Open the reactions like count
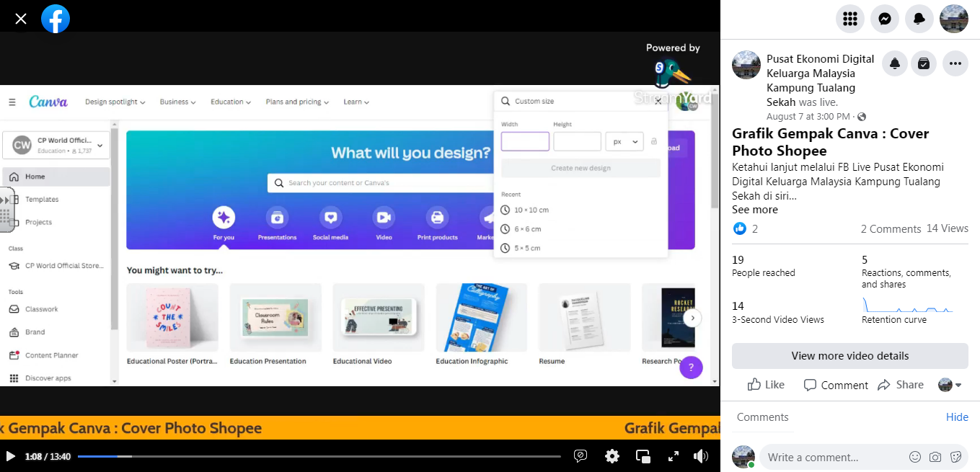This screenshot has width=980, height=472. coord(745,228)
